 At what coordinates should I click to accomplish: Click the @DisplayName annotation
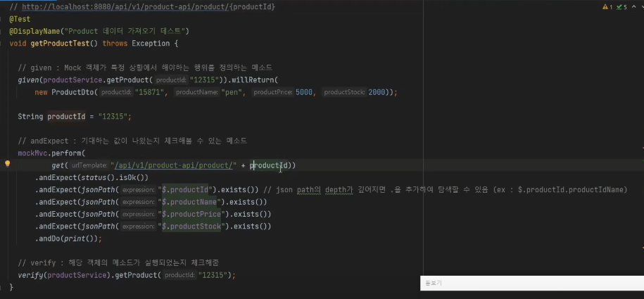point(34,31)
